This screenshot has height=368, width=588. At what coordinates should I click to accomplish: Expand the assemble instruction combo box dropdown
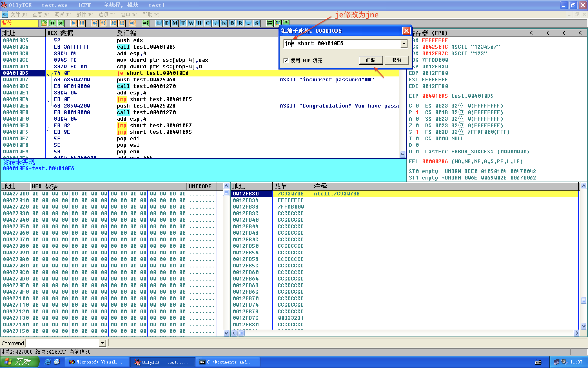pos(404,44)
